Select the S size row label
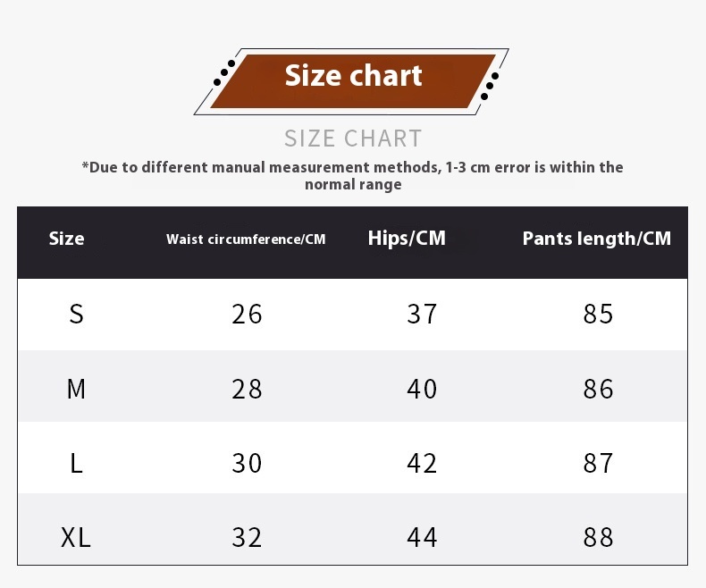The image size is (706, 588). tap(77, 314)
